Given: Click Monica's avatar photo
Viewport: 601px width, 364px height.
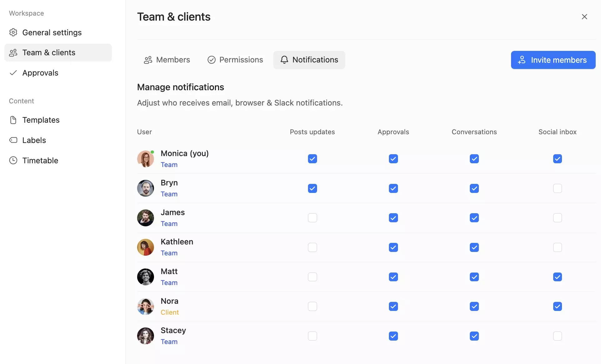Looking at the screenshot, I should tap(146, 159).
